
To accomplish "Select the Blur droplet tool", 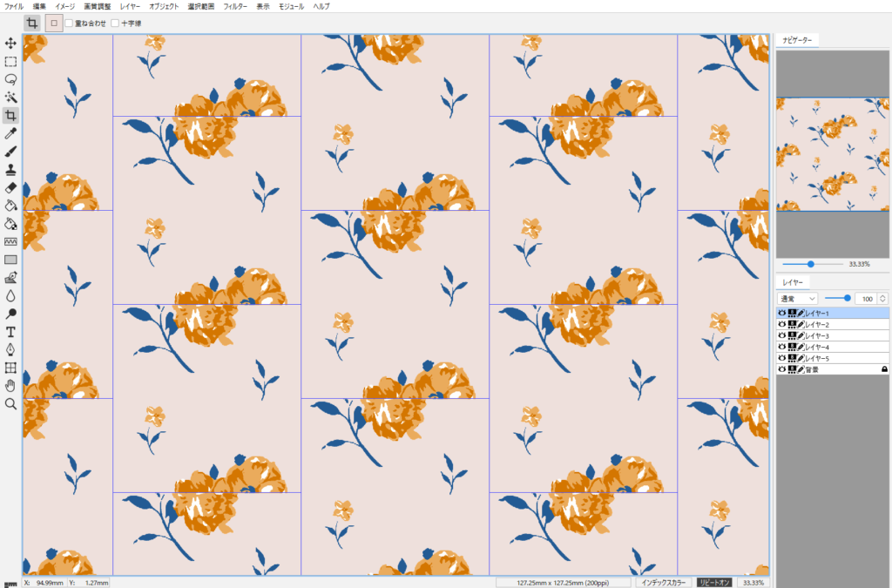I will (10, 295).
